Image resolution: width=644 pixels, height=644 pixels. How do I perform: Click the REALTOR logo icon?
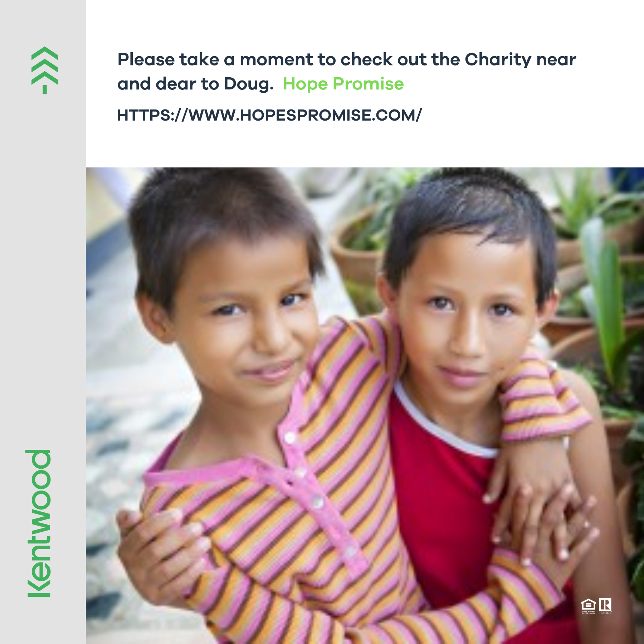click(605, 606)
